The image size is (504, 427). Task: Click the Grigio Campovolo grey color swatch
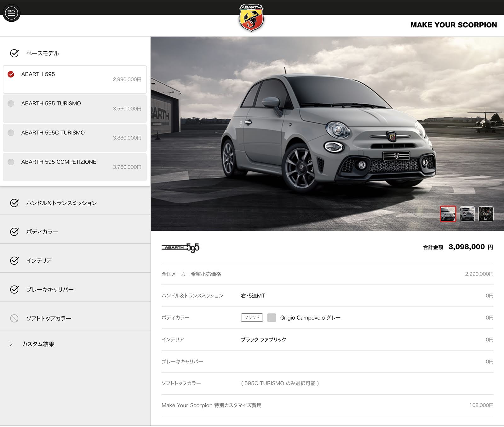pyautogui.click(x=272, y=317)
